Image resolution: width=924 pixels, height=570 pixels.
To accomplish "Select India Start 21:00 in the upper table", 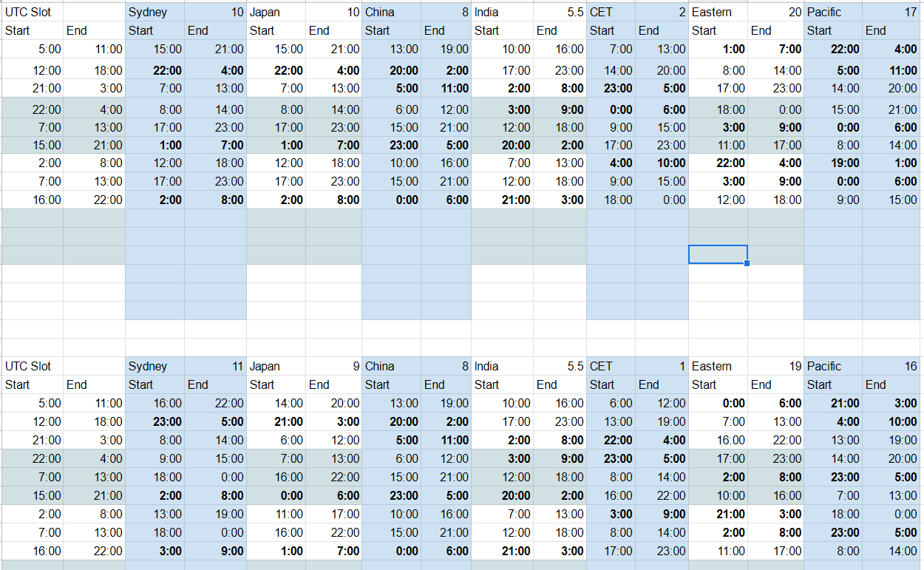I will 502,200.
